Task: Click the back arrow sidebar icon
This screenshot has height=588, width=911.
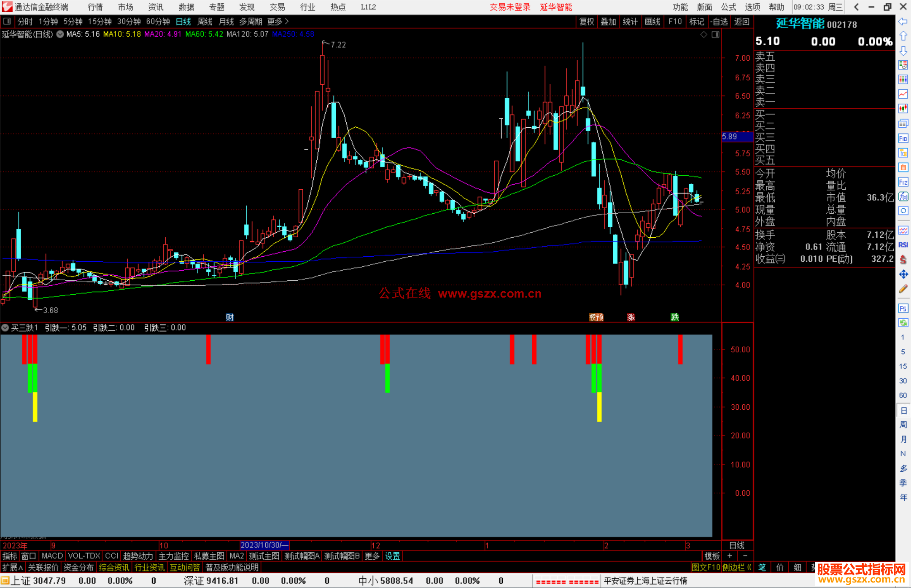Action: click(903, 21)
